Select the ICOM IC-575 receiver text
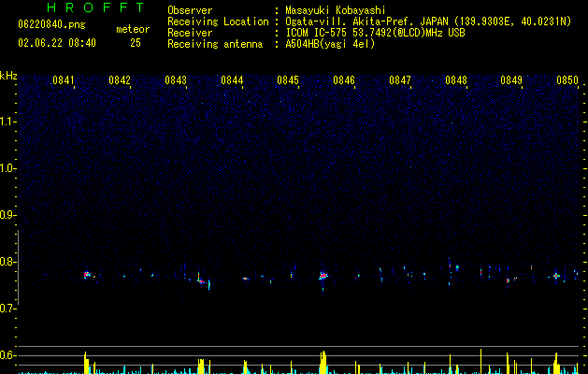Screen dimensions: 588x374 point(375,33)
